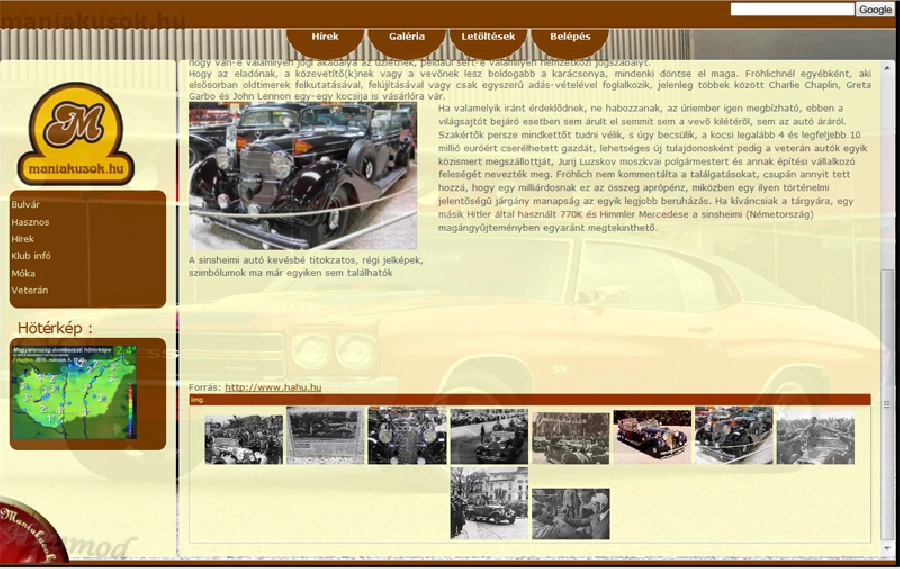This screenshot has width=900, height=569.
Task: Click the maniakusok.hu logo badge
Action: pos(75,134)
